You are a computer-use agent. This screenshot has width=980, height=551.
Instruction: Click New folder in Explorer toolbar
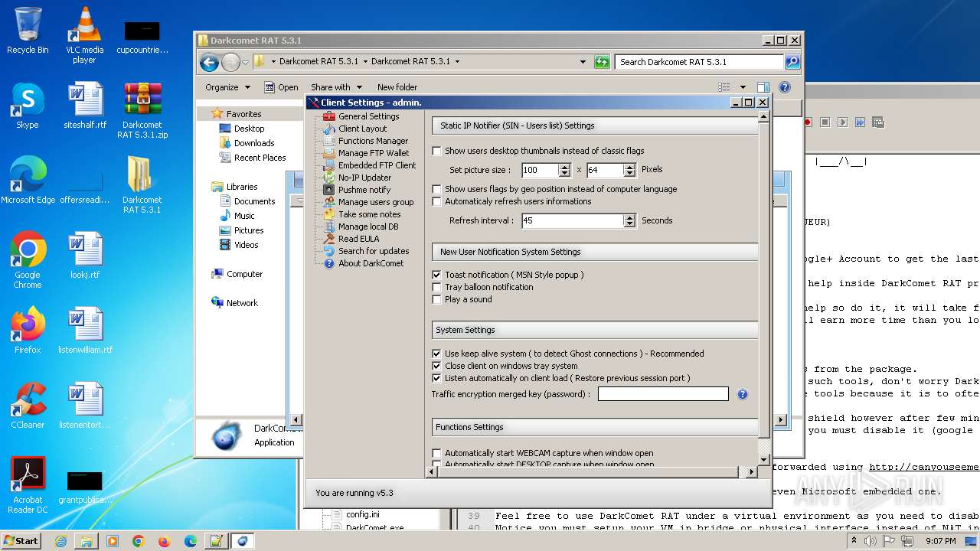pos(397,87)
